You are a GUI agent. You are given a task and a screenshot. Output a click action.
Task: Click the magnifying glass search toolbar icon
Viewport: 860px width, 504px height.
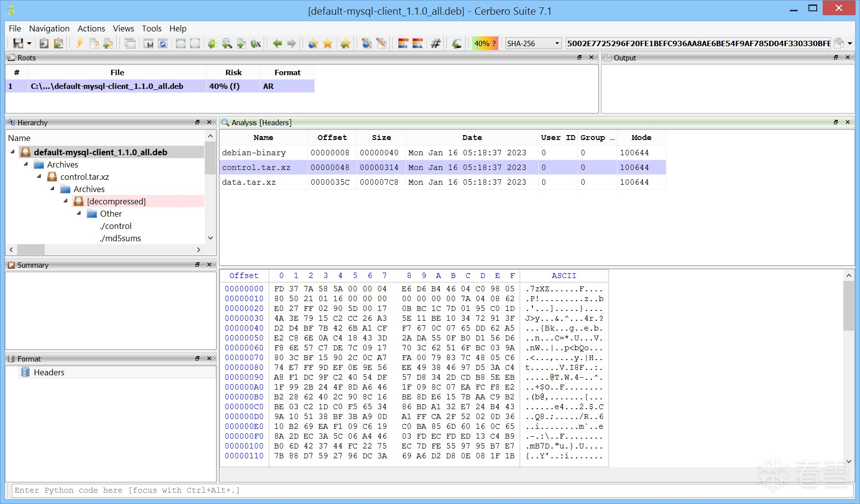(227, 43)
